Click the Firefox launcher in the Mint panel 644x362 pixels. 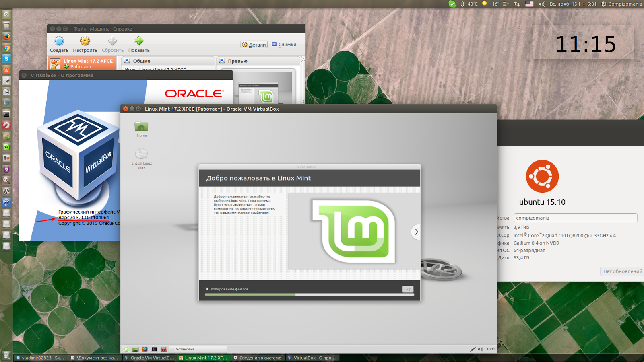click(145, 349)
